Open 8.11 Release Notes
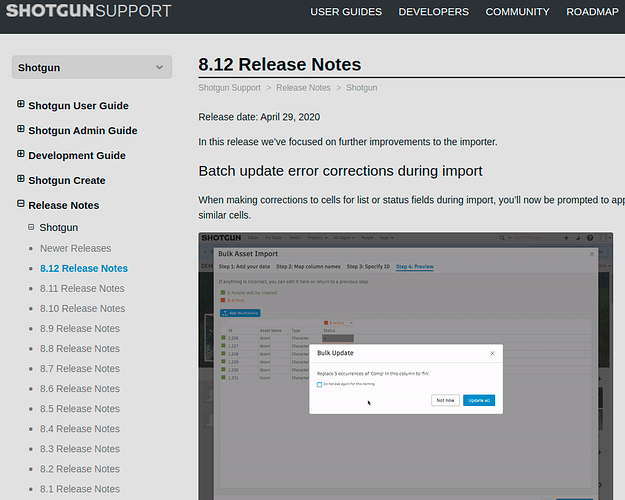The height and width of the screenshot is (500, 625). pyautogui.click(x=82, y=288)
